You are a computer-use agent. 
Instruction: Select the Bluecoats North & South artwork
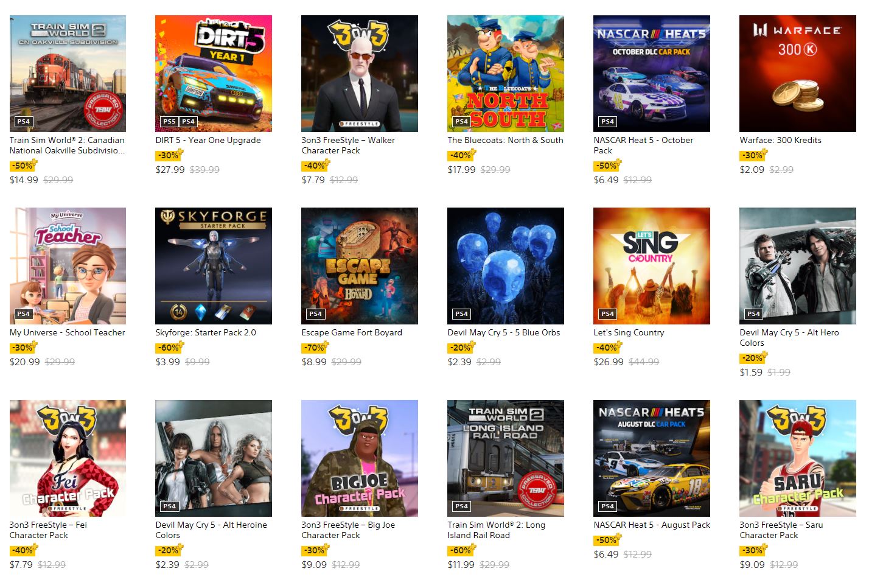coord(506,74)
